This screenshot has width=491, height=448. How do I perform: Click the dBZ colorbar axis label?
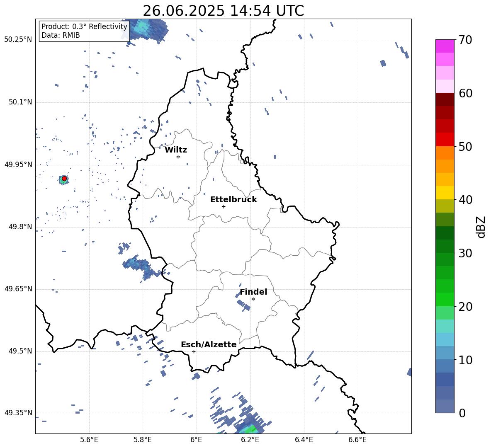481,227
